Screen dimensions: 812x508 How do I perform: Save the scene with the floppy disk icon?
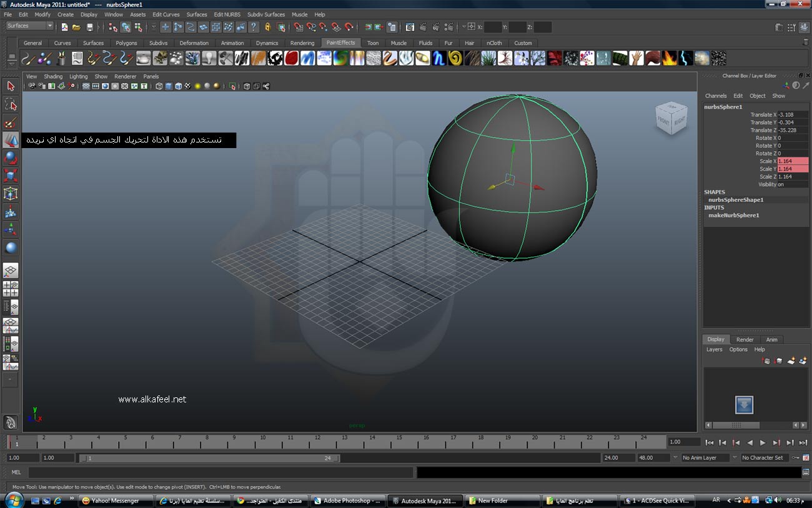click(x=90, y=27)
